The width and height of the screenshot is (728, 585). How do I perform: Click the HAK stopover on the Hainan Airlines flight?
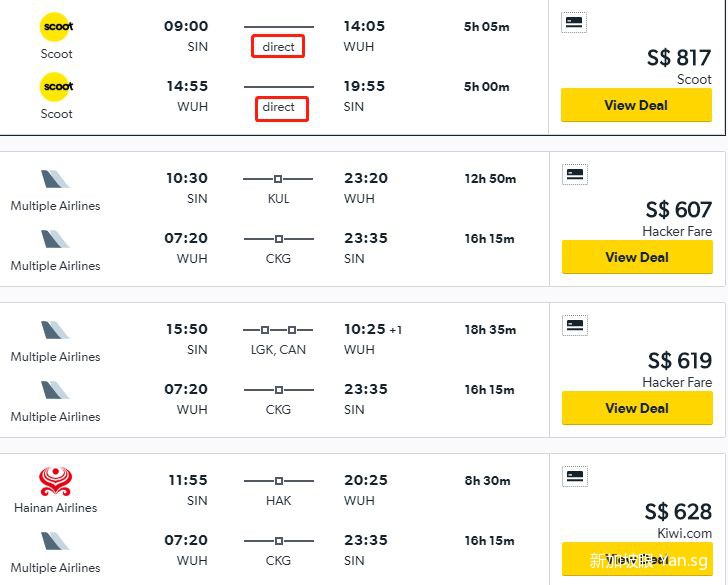(278, 500)
